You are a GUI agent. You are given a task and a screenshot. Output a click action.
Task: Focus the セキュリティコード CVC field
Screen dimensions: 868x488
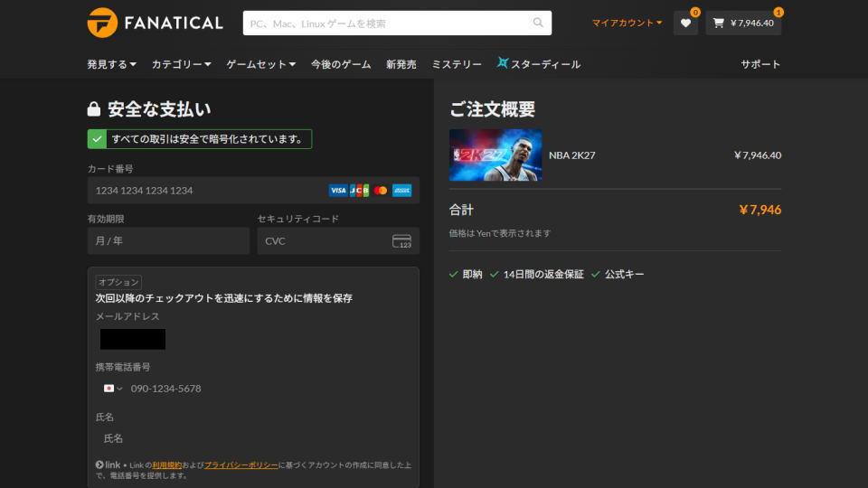click(338, 240)
